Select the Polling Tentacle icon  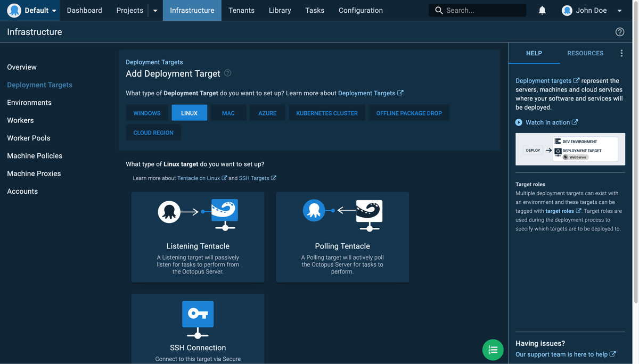coord(342,213)
